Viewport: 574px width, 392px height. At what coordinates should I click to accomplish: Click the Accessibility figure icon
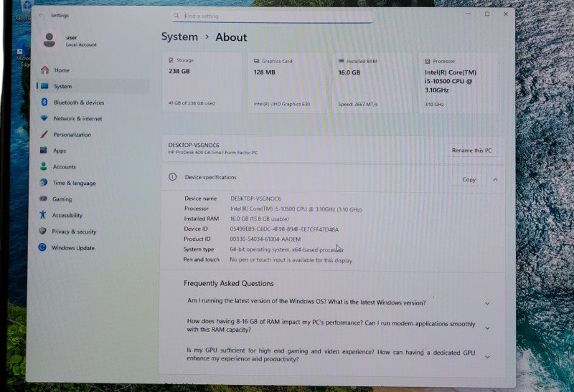pyautogui.click(x=43, y=215)
